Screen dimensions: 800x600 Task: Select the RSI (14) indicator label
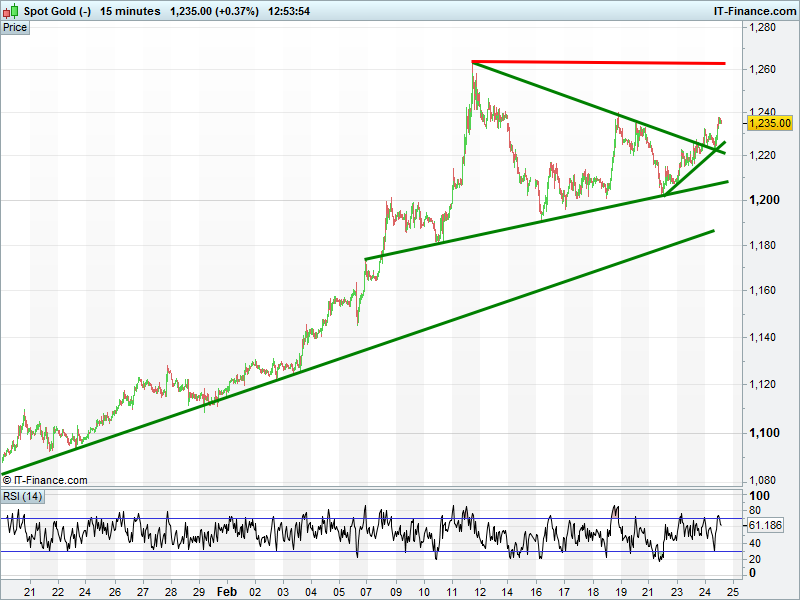23,497
